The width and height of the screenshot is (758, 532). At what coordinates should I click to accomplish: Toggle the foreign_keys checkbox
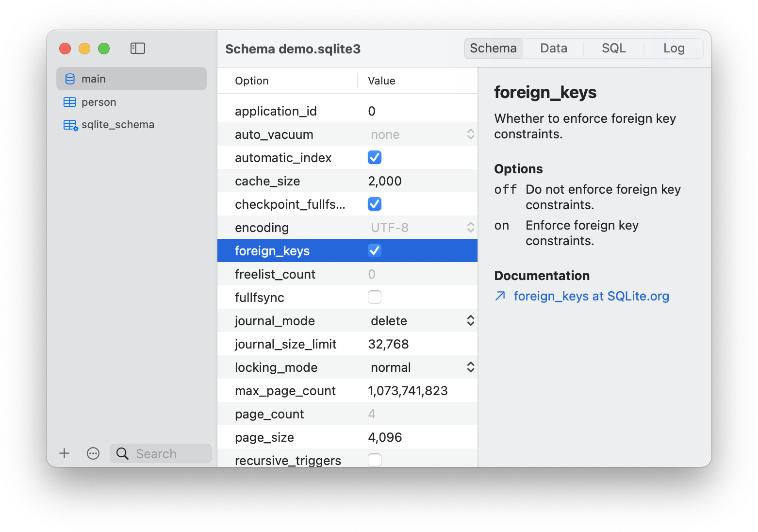[x=375, y=250]
